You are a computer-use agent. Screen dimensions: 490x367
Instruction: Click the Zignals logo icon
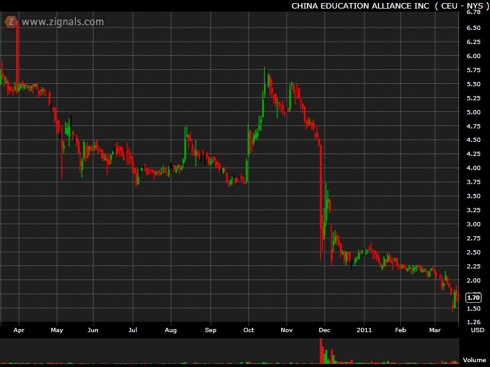point(11,22)
